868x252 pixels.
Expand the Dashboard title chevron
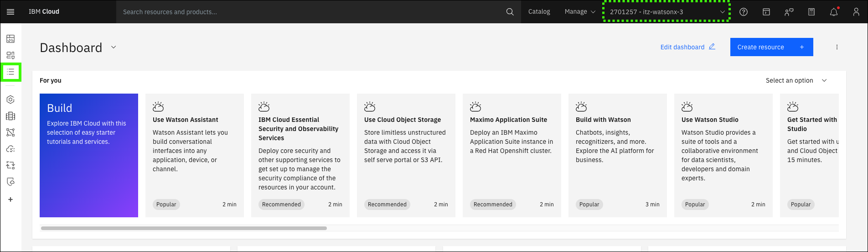[x=114, y=47]
